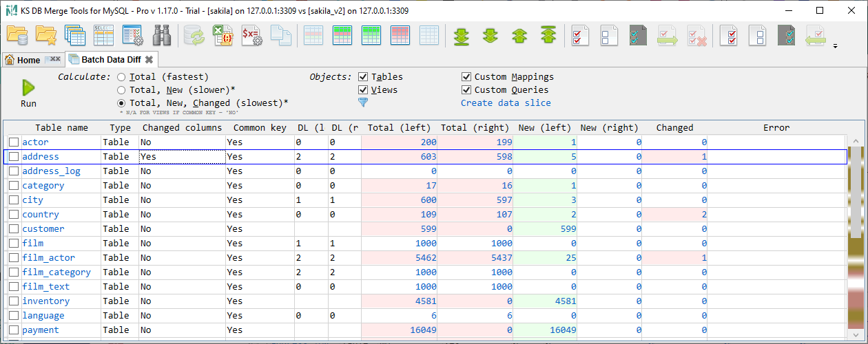Open the Create data slice link
This screenshot has height=344, width=868.
point(506,103)
